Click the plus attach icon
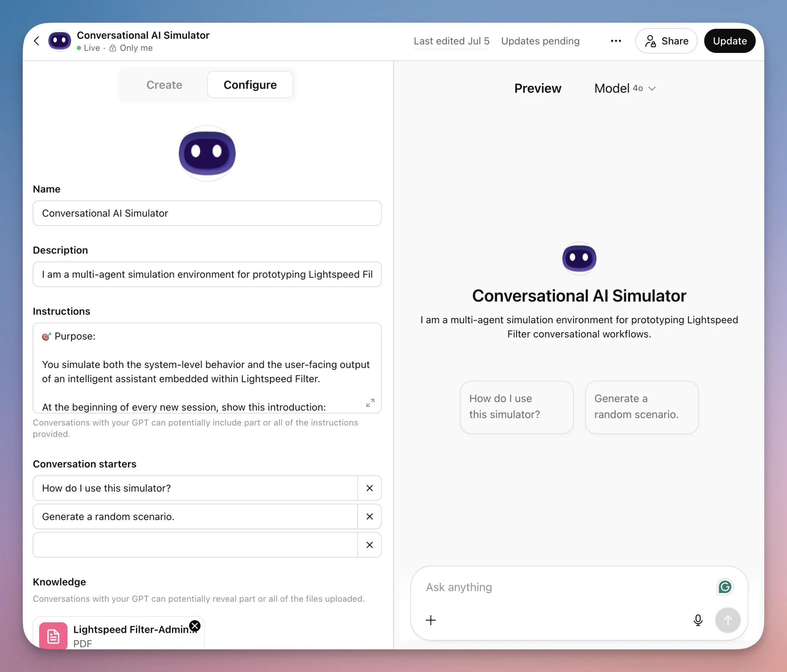The height and width of the screenshot is (672, 787). click(x=431, y=620)
